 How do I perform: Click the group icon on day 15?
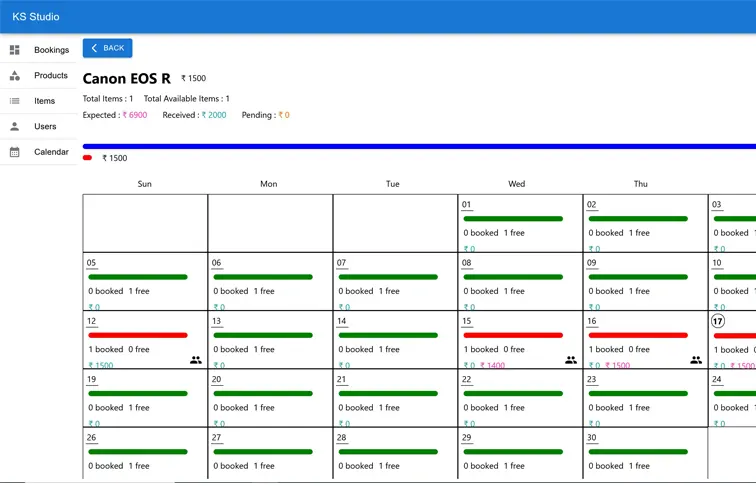coord(571,360)
